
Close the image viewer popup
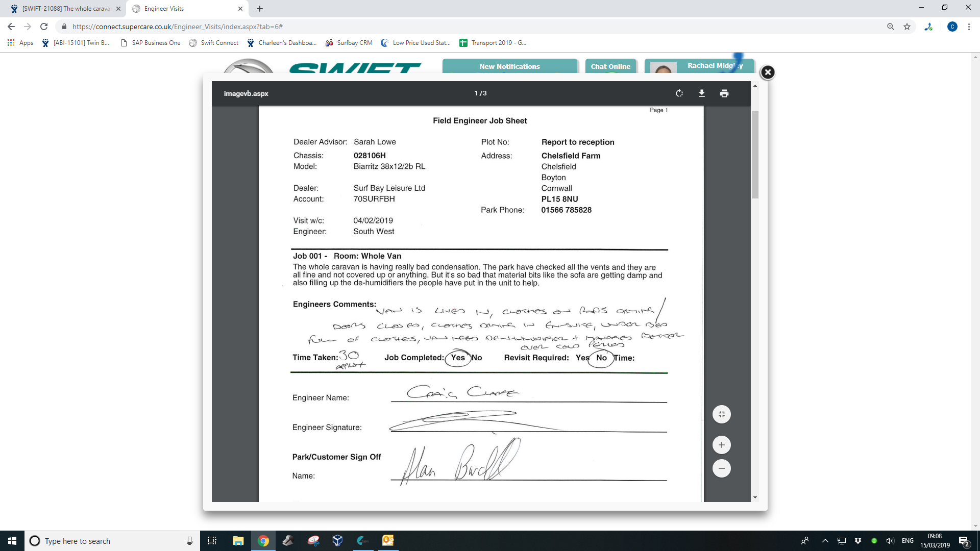pyautogui.click(x=767, y=72)
